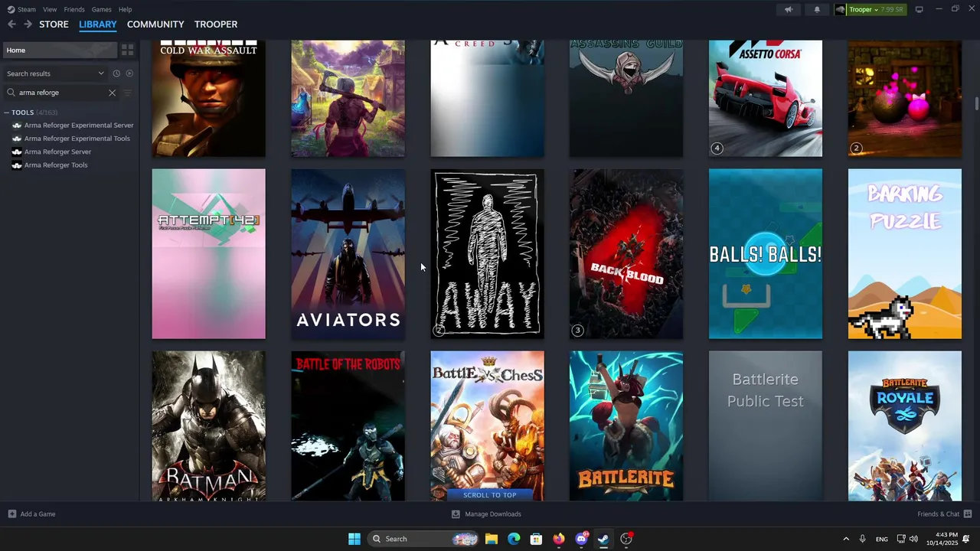Open Microsoft Edge from the taskbar
Viewport: 980px width, 551px height.
coord(514,539)
